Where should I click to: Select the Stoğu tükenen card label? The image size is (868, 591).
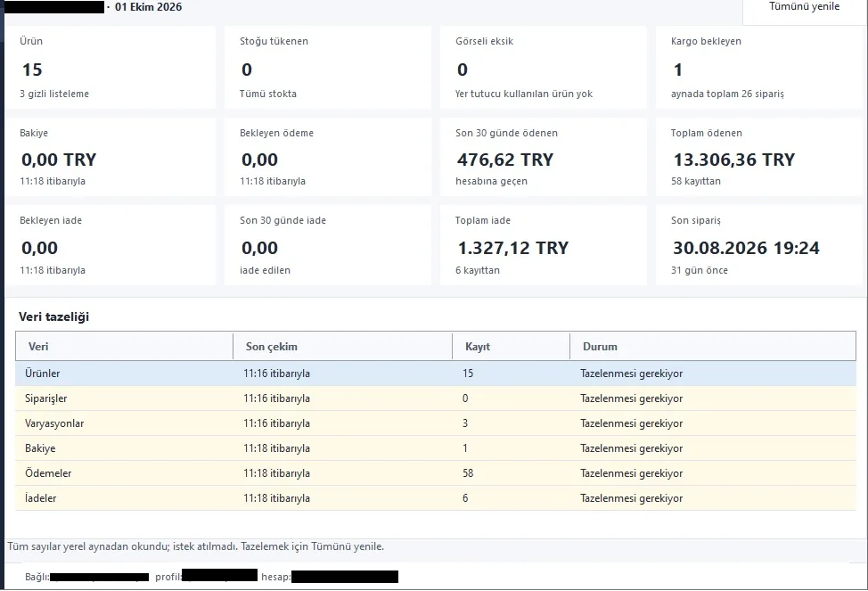274,41
